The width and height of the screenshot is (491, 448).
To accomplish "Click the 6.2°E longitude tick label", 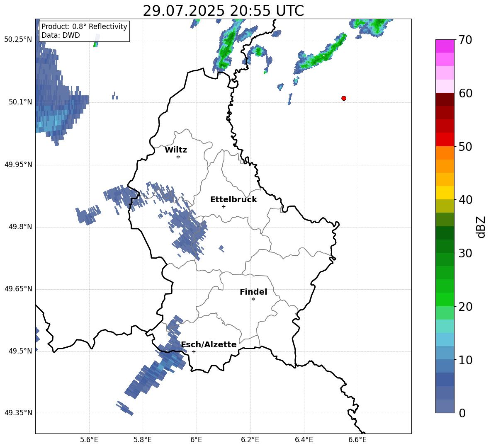I will (x=250, y=440).
